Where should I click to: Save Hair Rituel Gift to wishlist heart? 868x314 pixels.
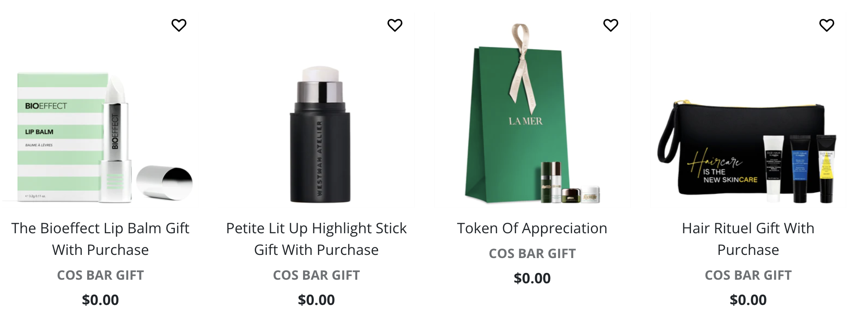pos(826,25)
